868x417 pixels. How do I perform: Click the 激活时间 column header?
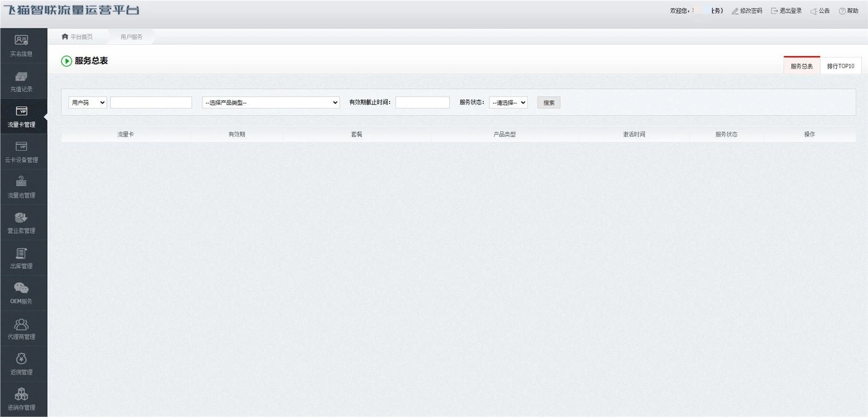[634, 134]
